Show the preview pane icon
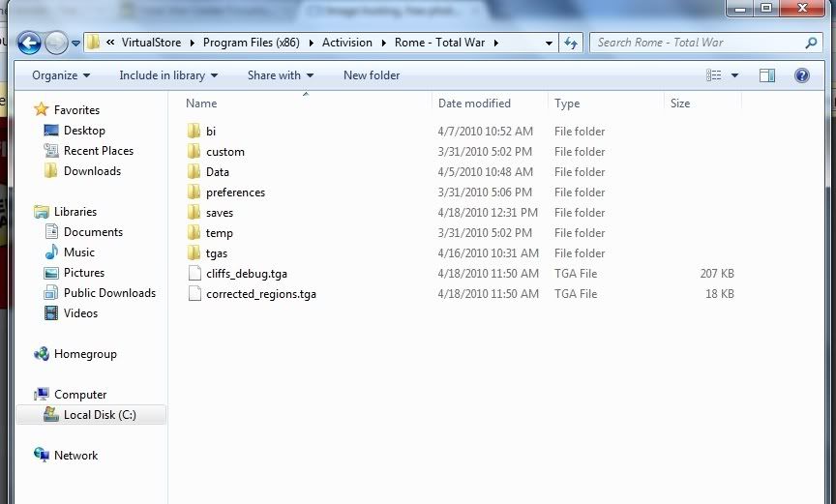The height and width of the screenshot is (504, 836). coord(766,75)
